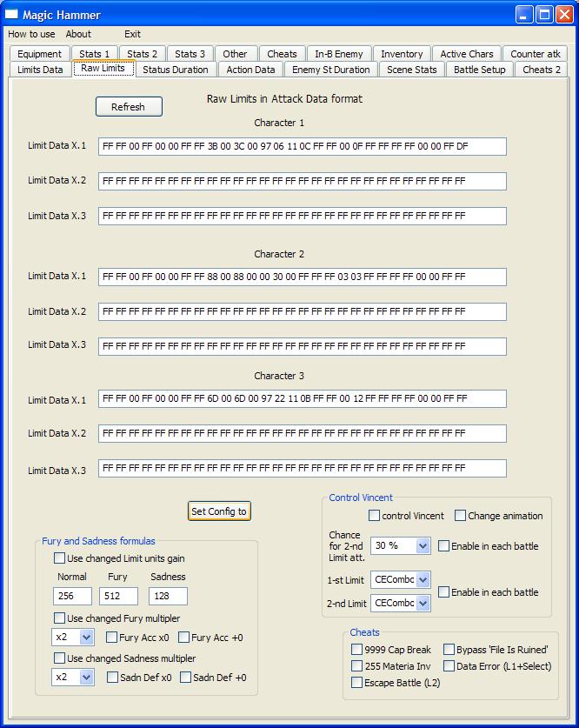Click Character 2 Limit Data X.1 field
579x728 pixels.
click(302, 277)
